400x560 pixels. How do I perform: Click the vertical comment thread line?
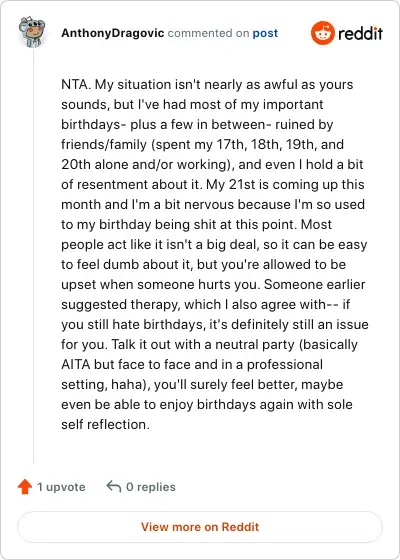coord(33,256)
